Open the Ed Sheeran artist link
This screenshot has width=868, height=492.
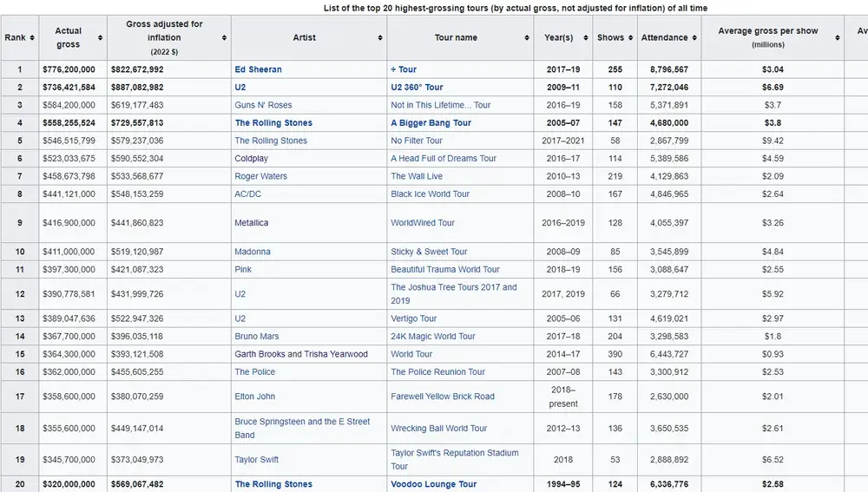pyautogui.click(x=258, y=69)
